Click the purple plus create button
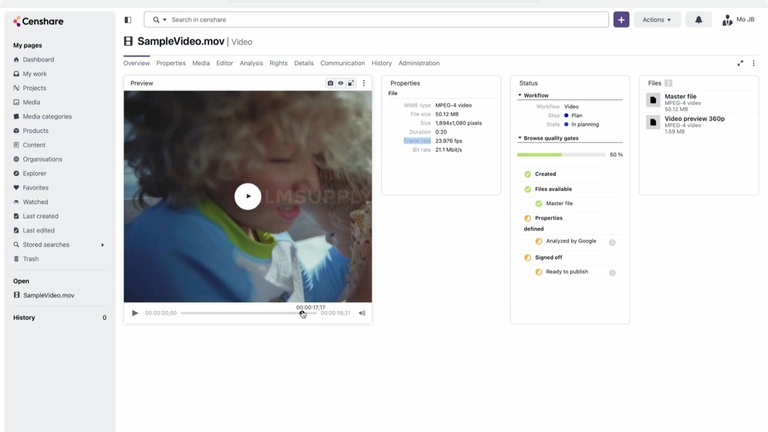This screenshot has height=432, width=768. pos(621,20)
